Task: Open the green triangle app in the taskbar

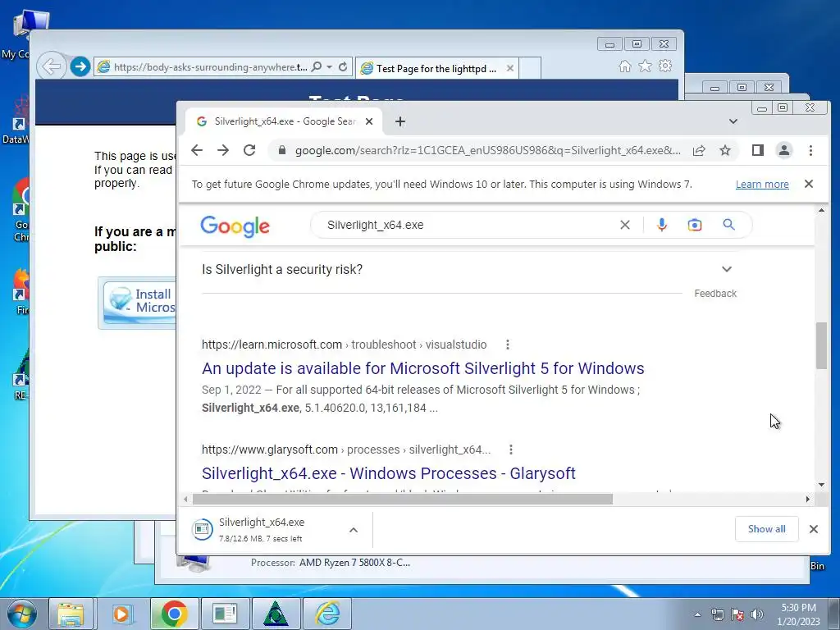Action: click(x=276, y=614)
